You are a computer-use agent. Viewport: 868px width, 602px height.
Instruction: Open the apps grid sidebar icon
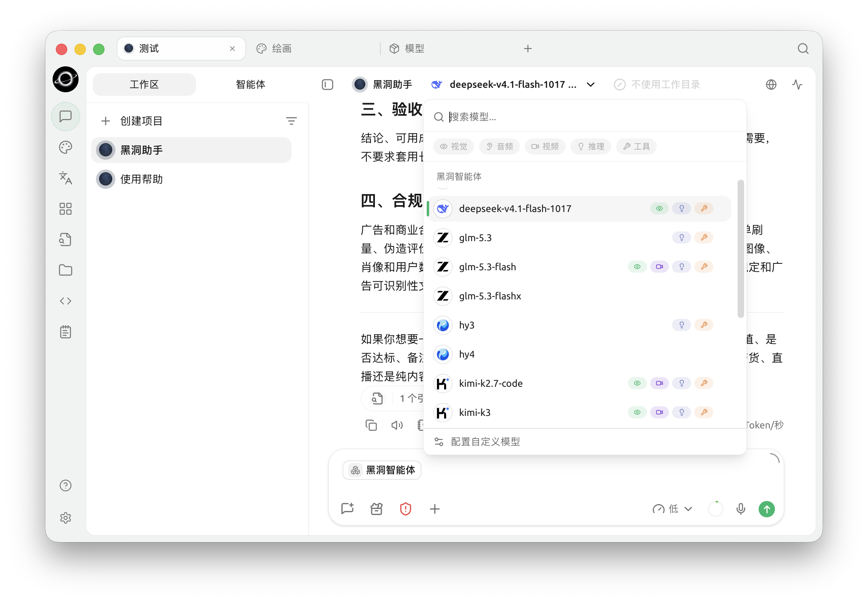click(x=66, y=209)
